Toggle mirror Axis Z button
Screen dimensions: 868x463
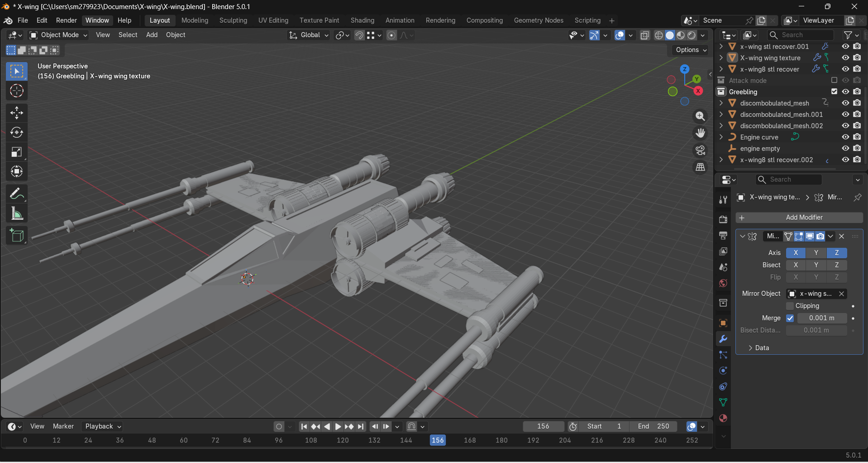point(837,253)
